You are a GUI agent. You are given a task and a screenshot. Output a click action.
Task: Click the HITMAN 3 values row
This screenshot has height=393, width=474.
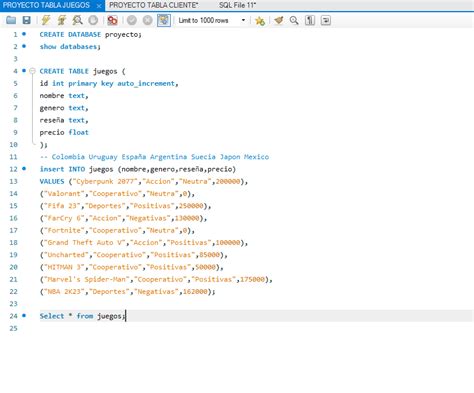pos(131,267)
